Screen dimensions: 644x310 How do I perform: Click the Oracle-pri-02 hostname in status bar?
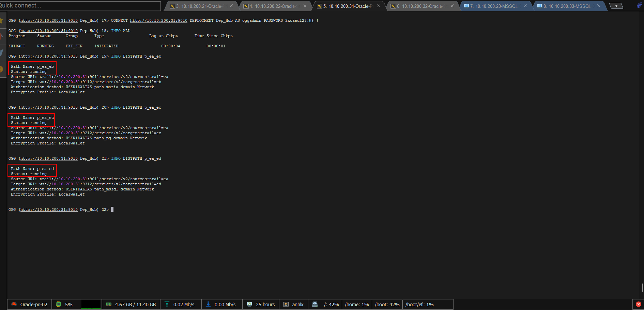click(x=34, y=305)
